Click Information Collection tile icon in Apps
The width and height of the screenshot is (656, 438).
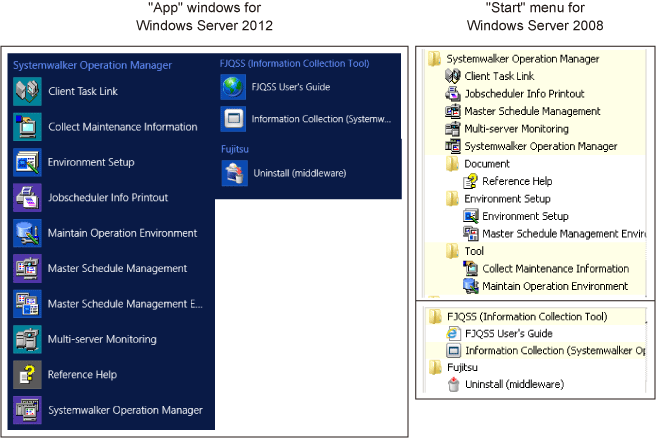coord(233,119)
